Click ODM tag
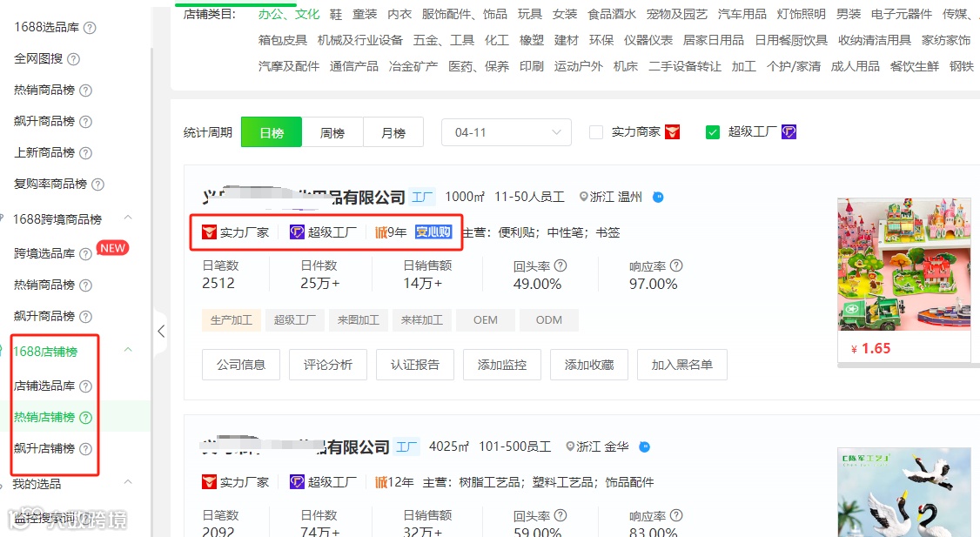Viewport: 980px width, 537px height. (x=549, y=320)
